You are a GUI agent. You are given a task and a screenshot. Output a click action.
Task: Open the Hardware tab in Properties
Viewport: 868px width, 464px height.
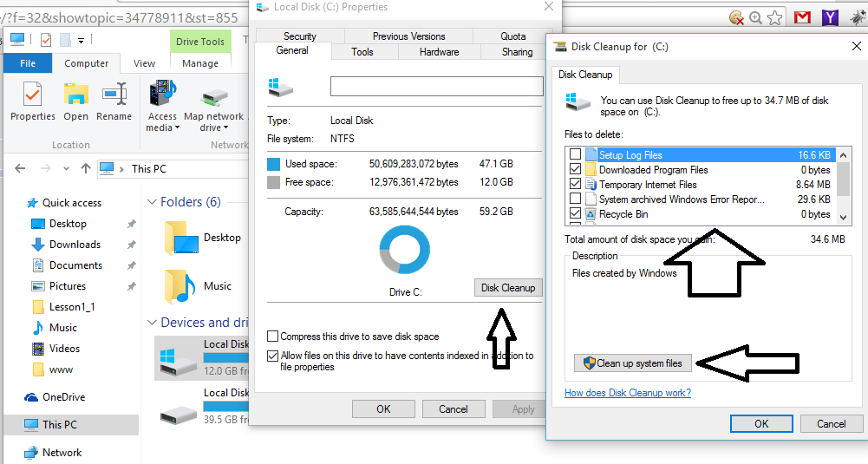click(439, 51)
